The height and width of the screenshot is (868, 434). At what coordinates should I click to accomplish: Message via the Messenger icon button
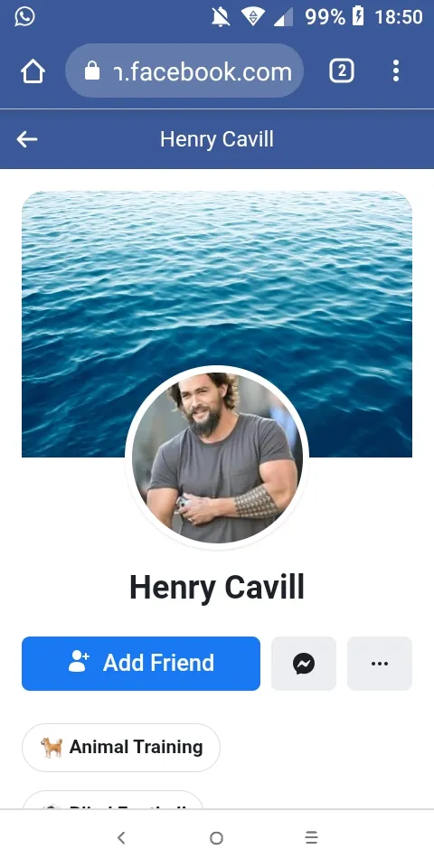304,663
